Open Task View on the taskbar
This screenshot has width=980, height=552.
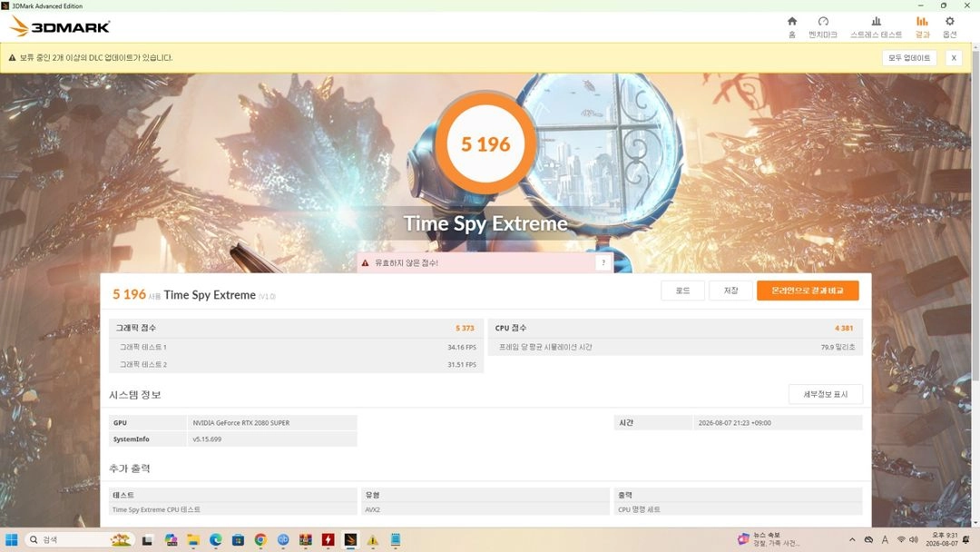pos(147,540)
